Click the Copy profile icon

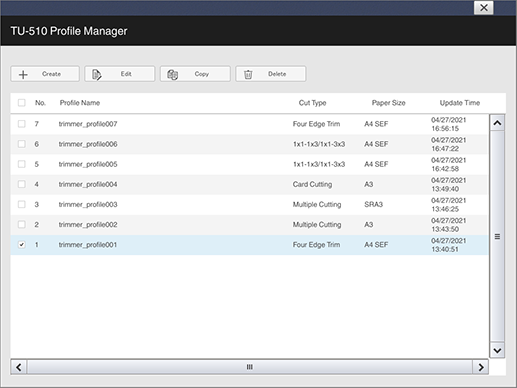coord(172,75)
